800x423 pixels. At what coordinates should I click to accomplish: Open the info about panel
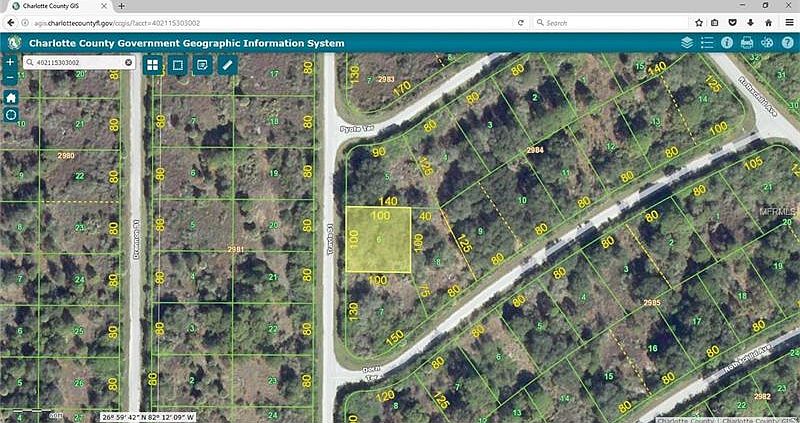point(727,43)
